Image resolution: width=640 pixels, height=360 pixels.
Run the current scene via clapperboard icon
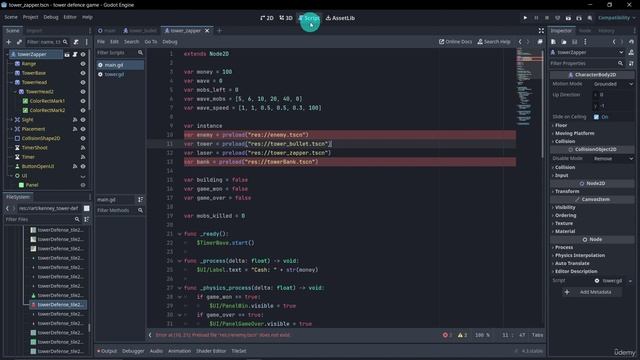click(568, 18)
